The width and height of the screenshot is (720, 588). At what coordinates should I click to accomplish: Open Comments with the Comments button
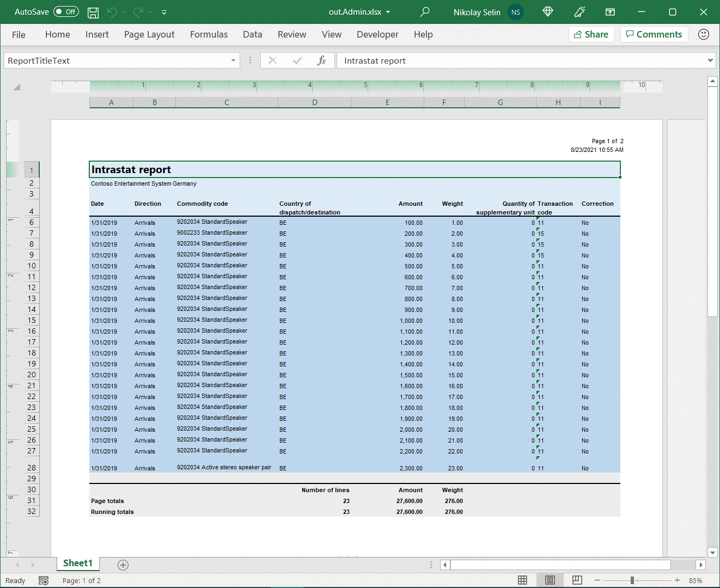point(654,34)
